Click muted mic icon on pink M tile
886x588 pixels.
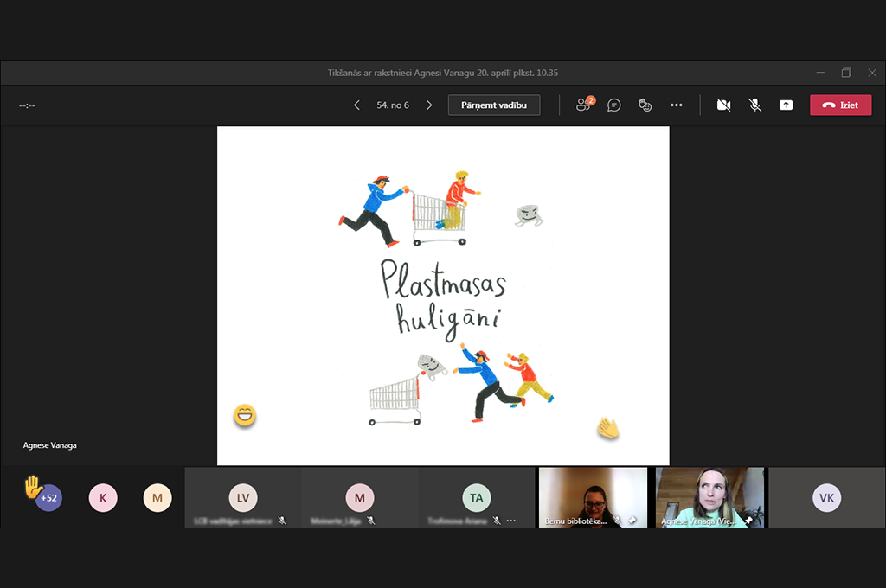pos(371,521)
